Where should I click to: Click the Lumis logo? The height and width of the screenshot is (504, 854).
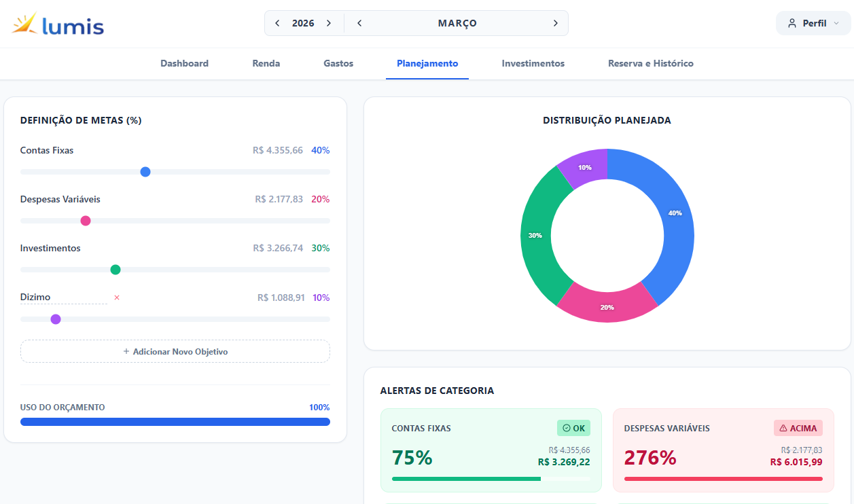(x=58, y=25)
